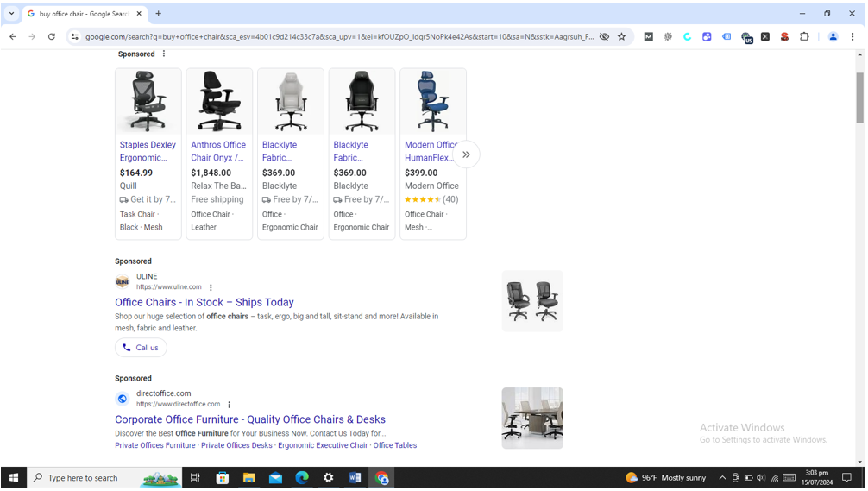The image size is (868, 491).
Task: Open the options menu beside top Sponsored label
Action: coord(163,54)
